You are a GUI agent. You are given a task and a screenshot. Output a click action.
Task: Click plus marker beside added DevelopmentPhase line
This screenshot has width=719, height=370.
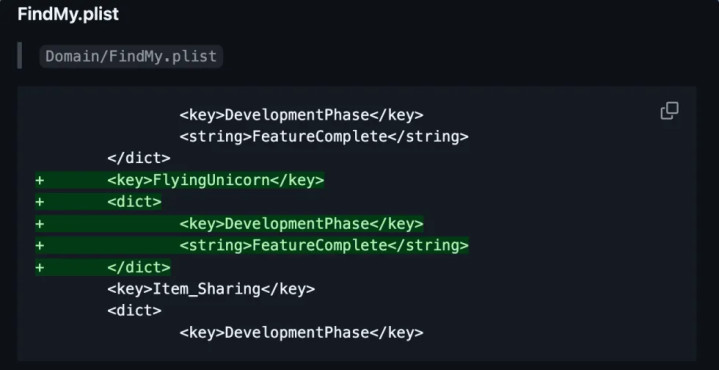(40, 224)
